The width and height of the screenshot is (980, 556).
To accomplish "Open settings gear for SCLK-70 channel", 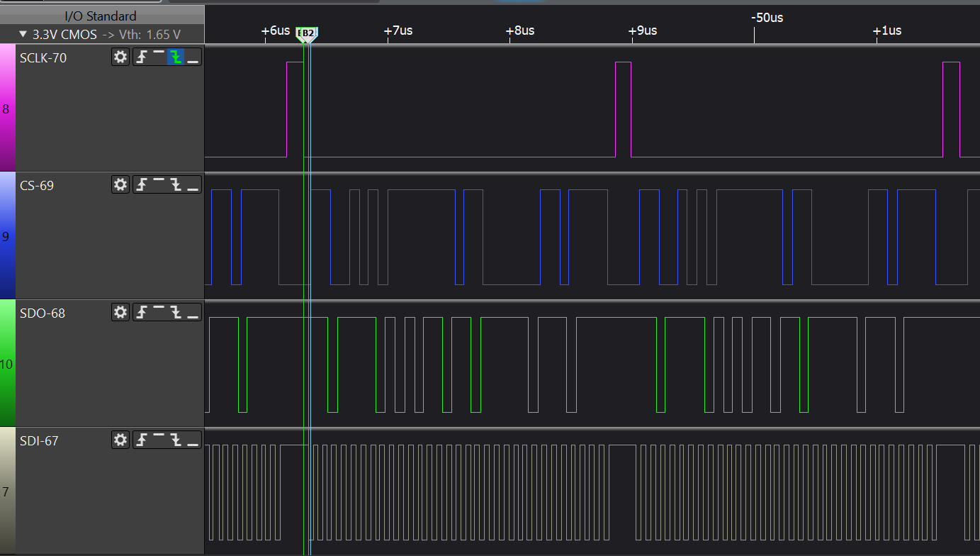I will tap(120, 57).
